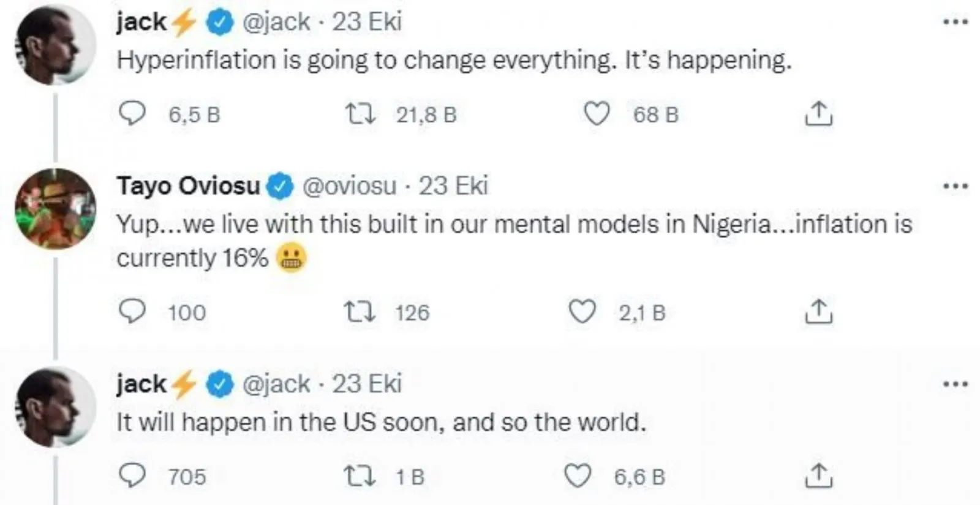Like the Hyperinflation is happening tweet
980x505 pixels.
[597, 114]
